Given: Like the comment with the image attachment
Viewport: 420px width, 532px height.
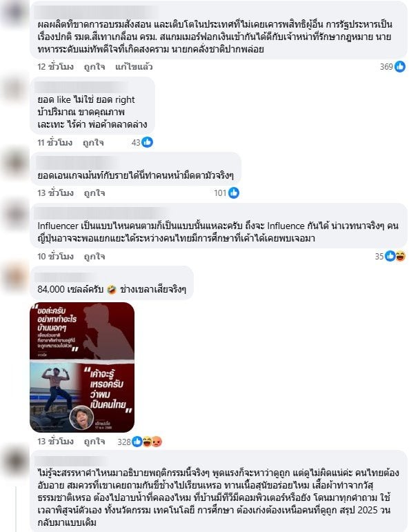Looking at the screenshot, I should 94,442.
